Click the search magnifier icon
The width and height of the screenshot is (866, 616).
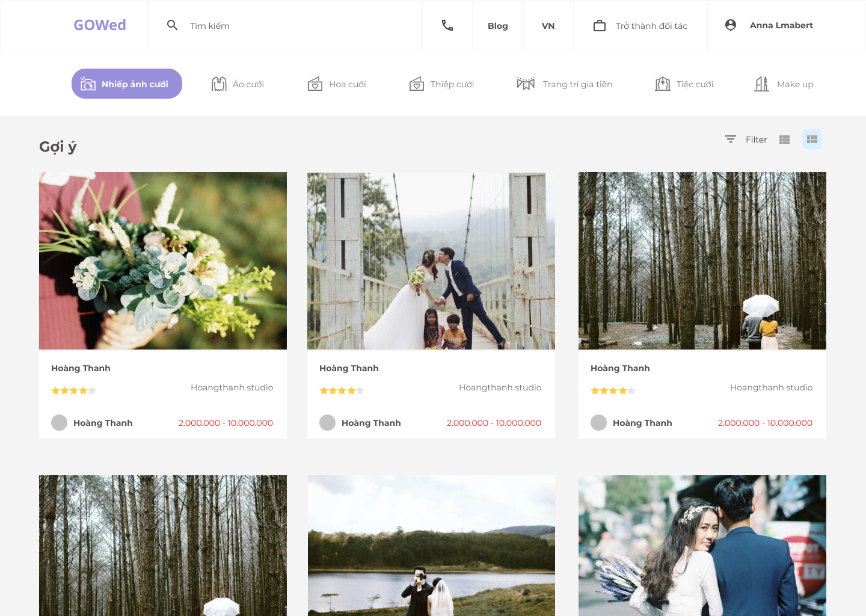(172, 25)
